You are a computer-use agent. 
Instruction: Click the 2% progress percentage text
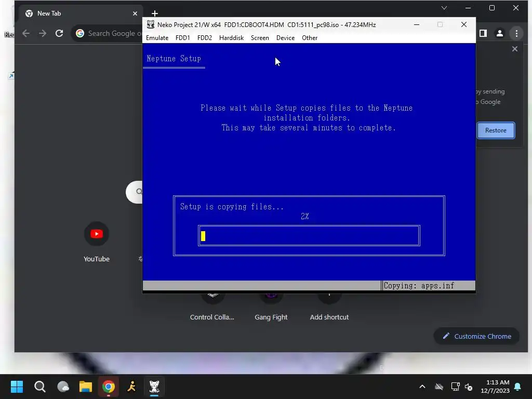pos(304,216)
